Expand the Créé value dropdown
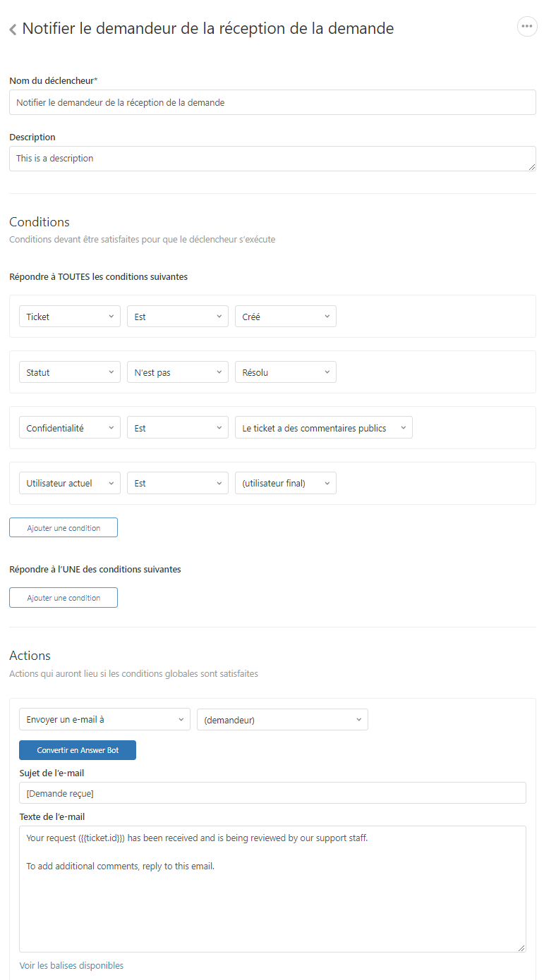The image size is (544, 980). (x=285, y=317)
